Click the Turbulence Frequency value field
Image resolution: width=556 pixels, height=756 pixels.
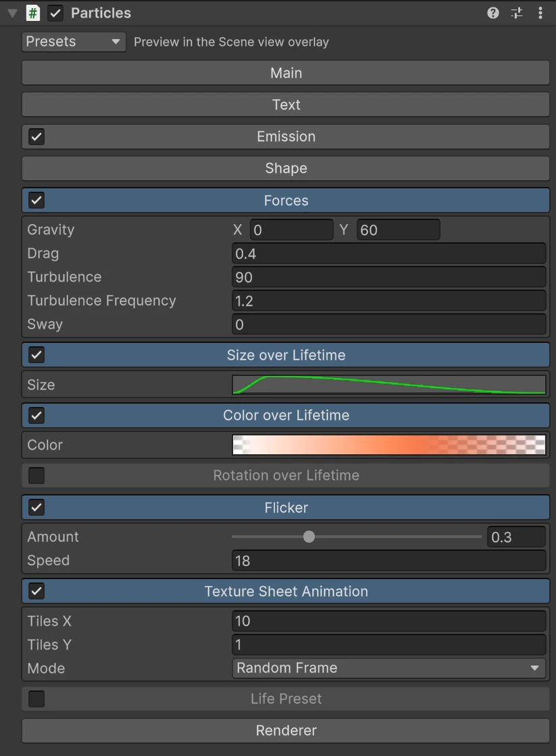point(389,301)
